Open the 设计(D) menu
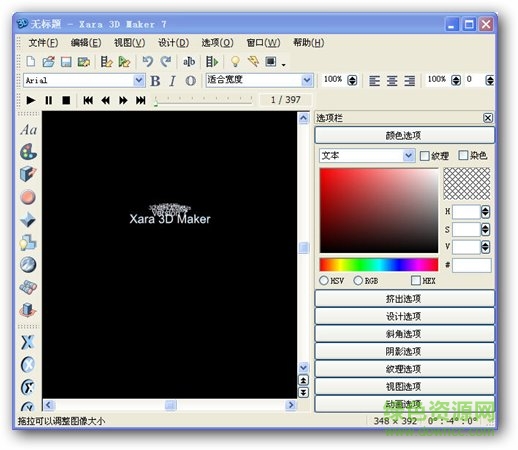Viewport: 518px width, 450px height. pos(173,43)
